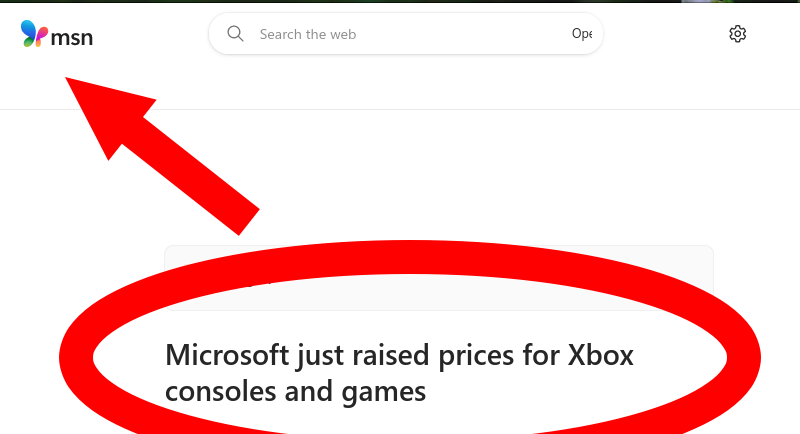Focus the Search the web field
The width and height of the screenshot is (800, 434).
pyautogui.click(x=406, y=34)
